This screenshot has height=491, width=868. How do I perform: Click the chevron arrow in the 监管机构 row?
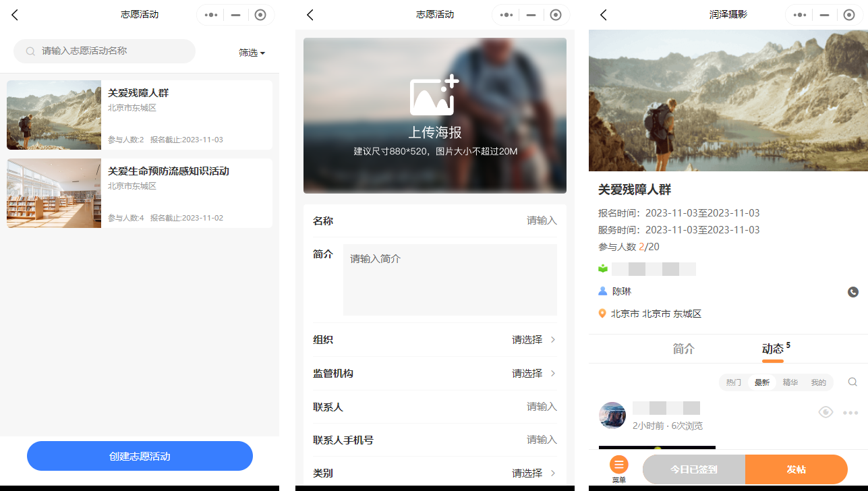[x=553, y=374]
